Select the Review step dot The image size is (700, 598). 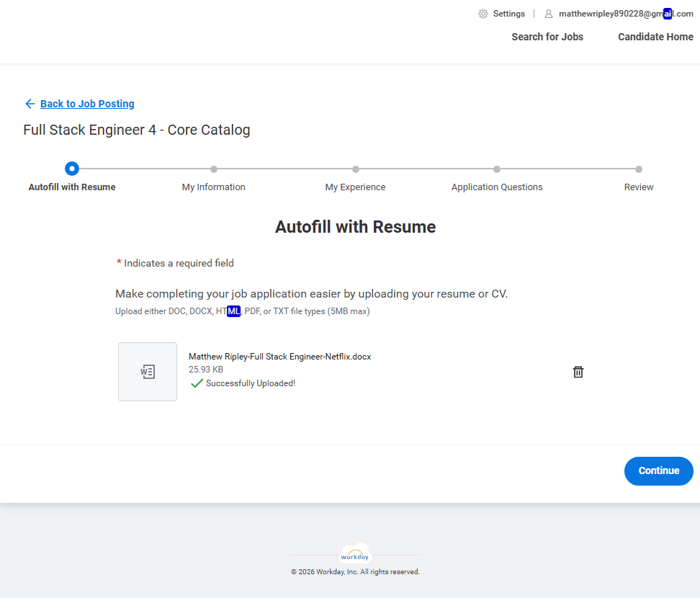639,169
